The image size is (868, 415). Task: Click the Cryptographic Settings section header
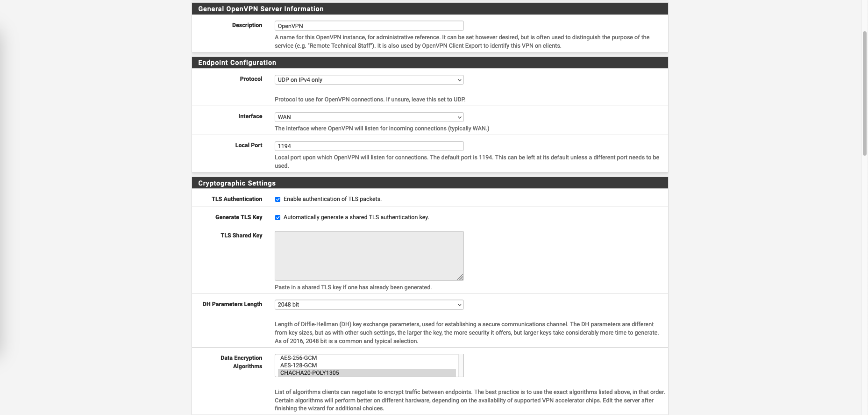[237, 183]
